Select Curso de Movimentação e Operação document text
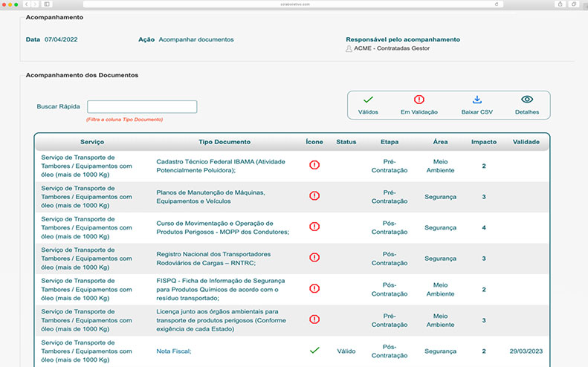 tap(223, 227)
